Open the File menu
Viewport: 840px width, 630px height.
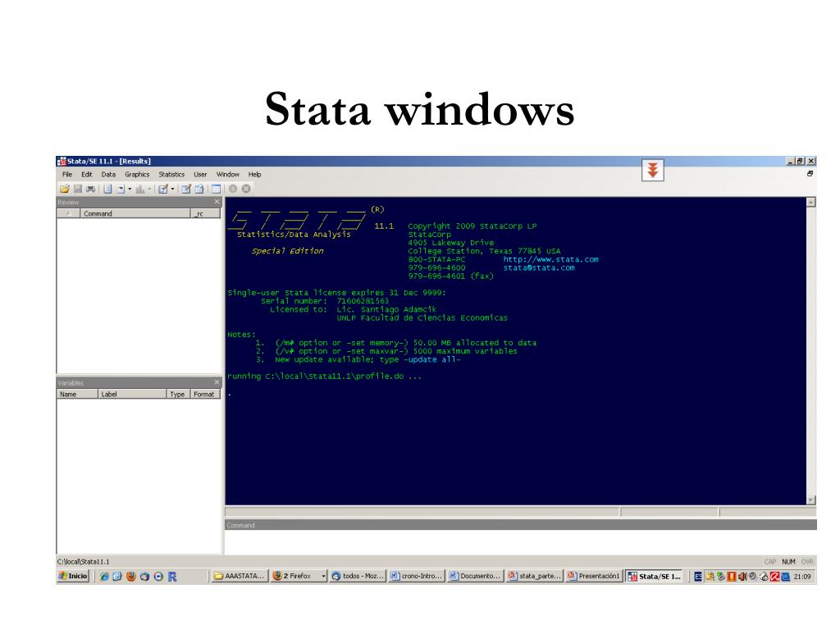coord(67,174)
